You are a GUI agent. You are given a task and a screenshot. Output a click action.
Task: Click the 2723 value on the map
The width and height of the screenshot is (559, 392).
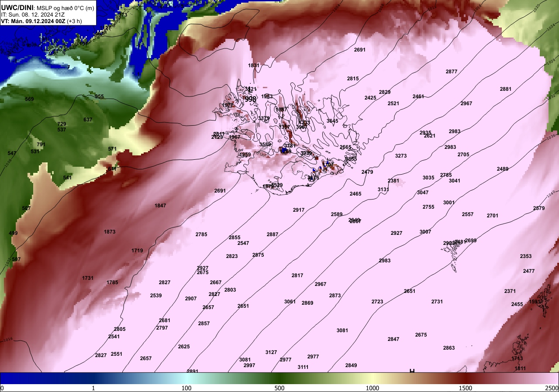377,302
